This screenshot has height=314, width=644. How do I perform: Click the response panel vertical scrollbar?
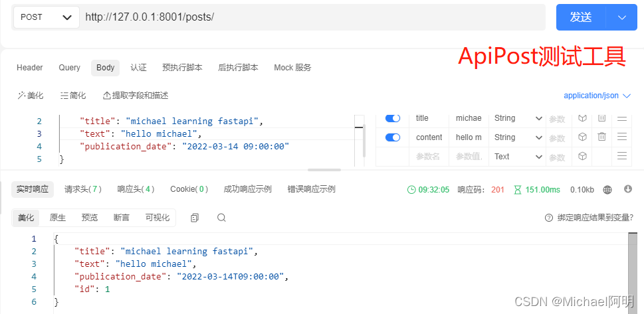(x=633, y=273)
